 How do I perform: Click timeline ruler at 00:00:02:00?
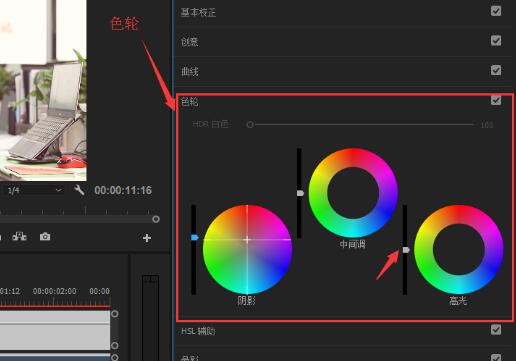[54, 291]
